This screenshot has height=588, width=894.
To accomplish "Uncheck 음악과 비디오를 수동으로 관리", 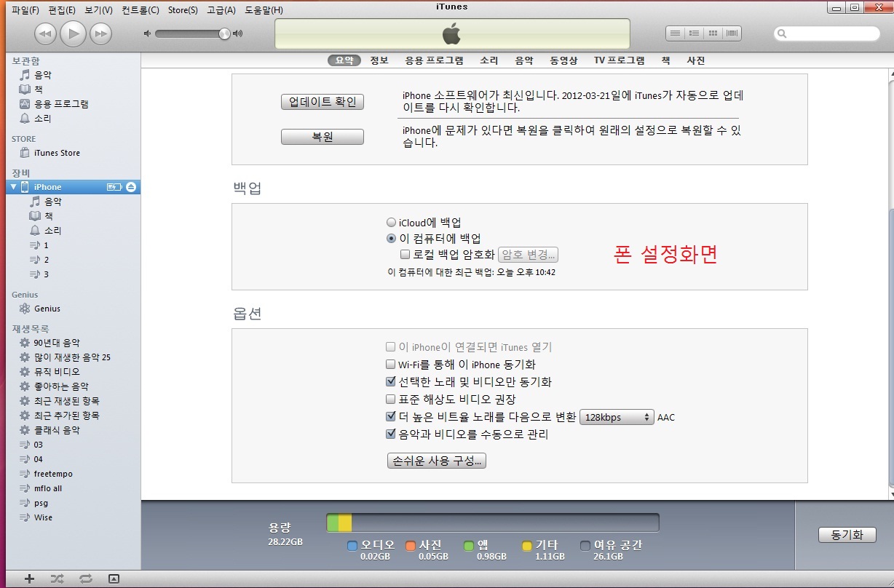I will tap(391, 434).
